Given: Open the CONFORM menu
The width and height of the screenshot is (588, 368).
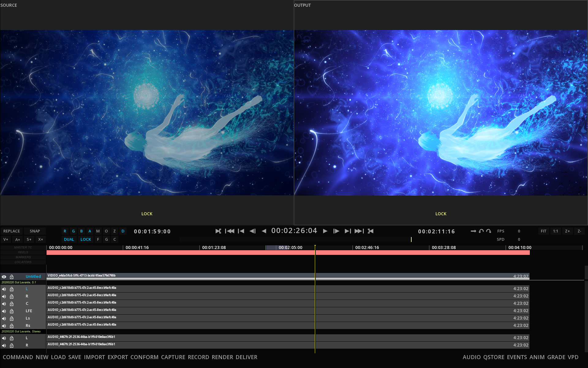Looking at the screenshot, I should 144,357.
